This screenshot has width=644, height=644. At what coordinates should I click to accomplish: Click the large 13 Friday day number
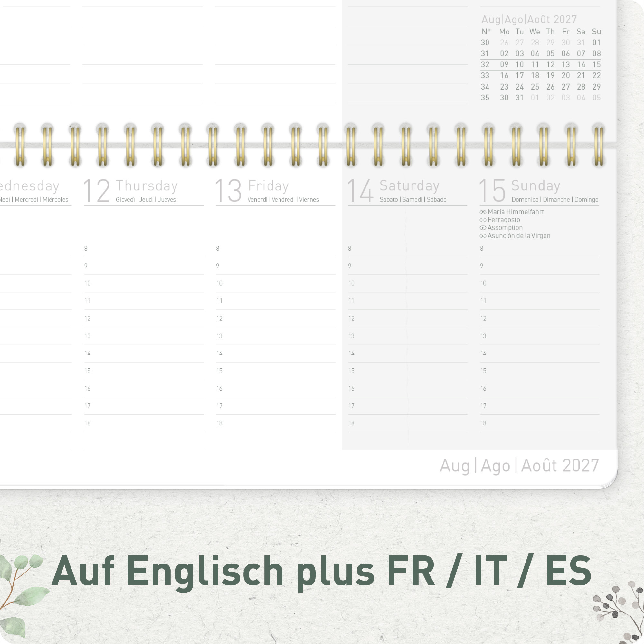tap(228, 191)
